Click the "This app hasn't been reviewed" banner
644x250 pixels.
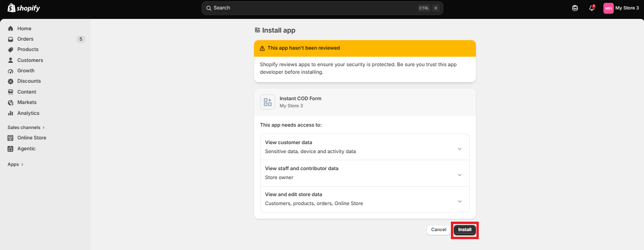click(x=365, y=48)
